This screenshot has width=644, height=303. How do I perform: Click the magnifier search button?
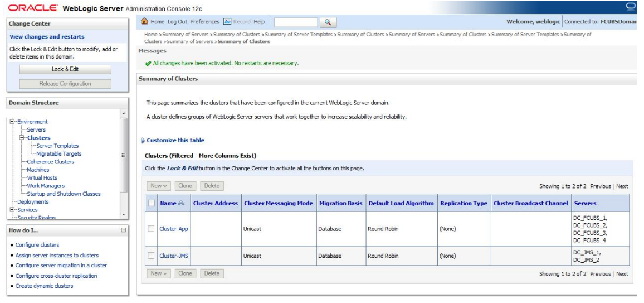[x=328, y=22]
